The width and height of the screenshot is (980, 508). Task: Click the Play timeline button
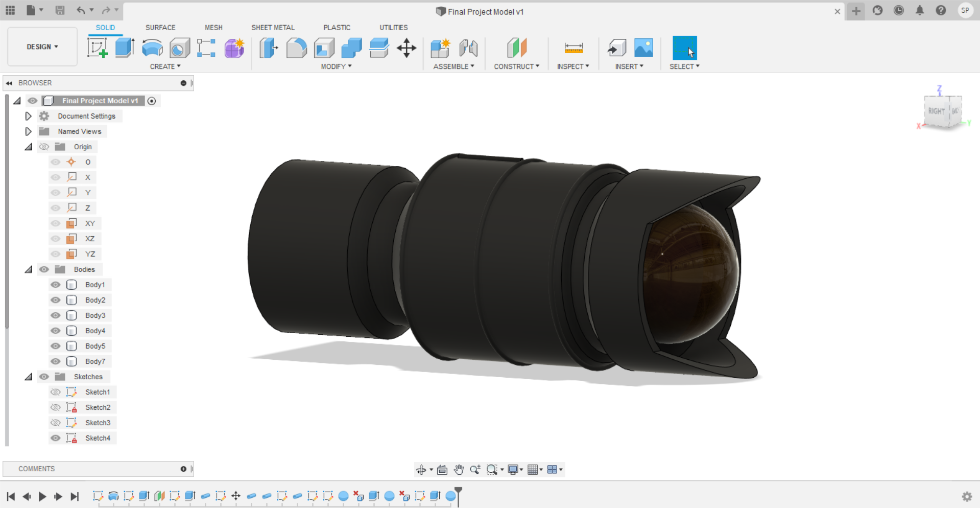coord(42,496)
